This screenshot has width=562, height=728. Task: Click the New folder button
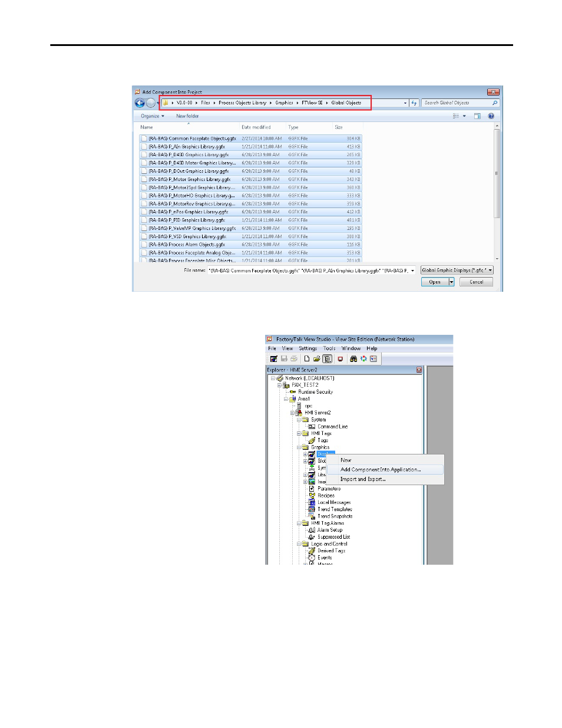tap(187, 116)
